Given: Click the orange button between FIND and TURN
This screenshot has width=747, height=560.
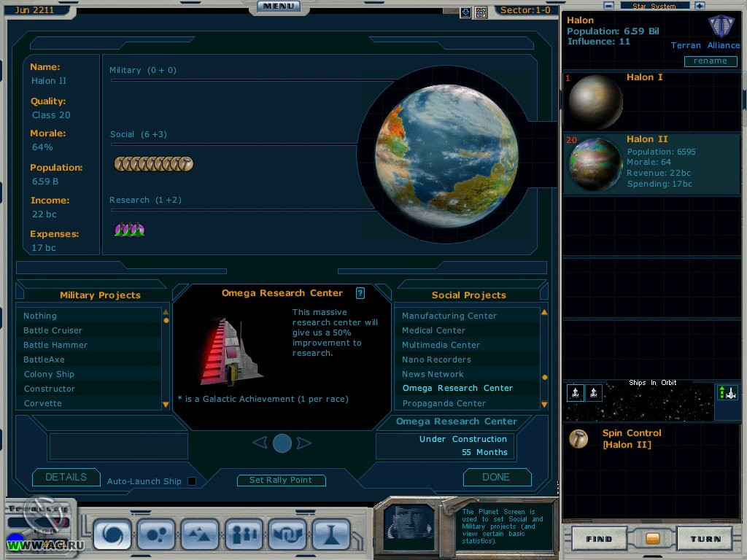Looking at the screenshot, I should 652,539.
